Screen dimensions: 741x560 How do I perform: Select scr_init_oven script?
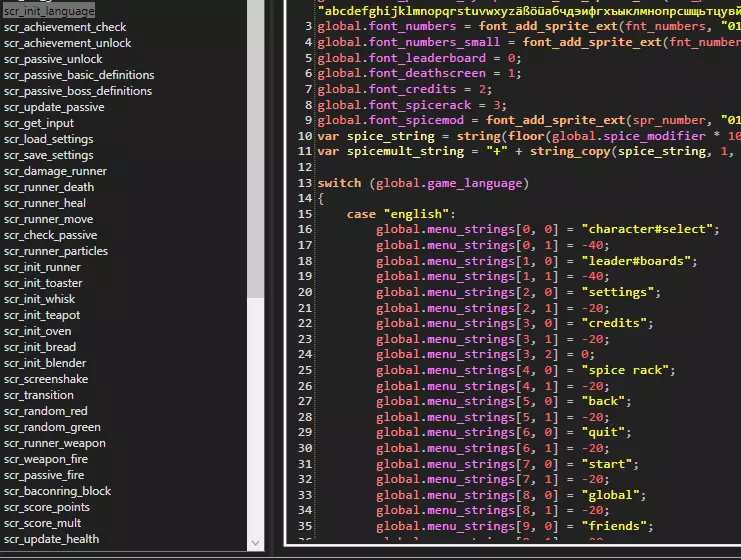[37, 331]
